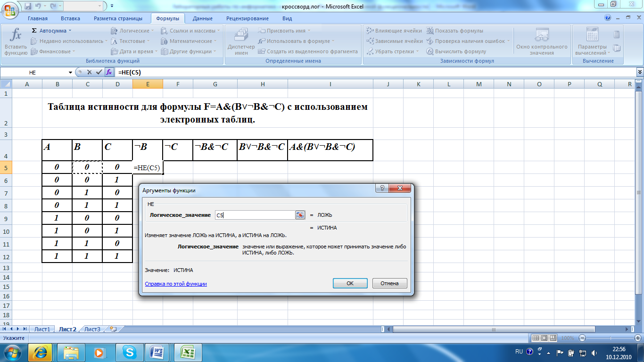
Task: Open Recently Used functions list
Action: [69, 41]
